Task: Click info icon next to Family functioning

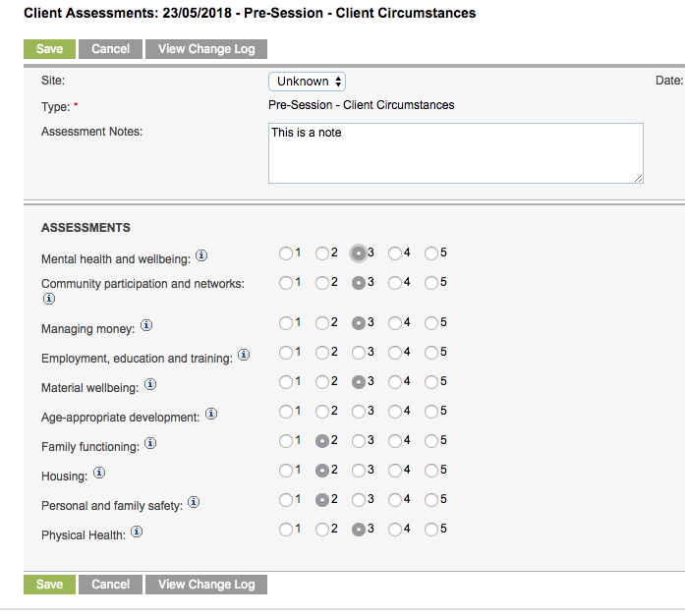Action: tap(150, 443)
